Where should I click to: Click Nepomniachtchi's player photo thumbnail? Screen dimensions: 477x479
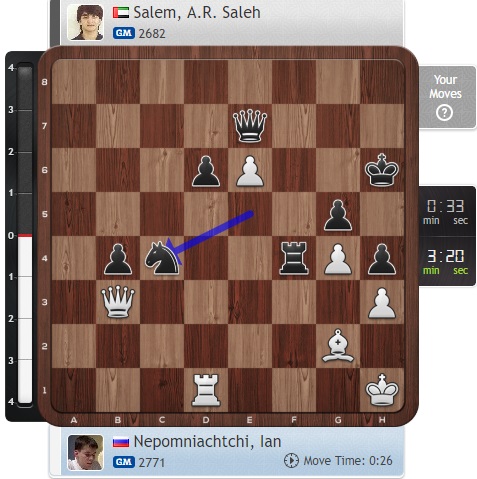[85, 453]
